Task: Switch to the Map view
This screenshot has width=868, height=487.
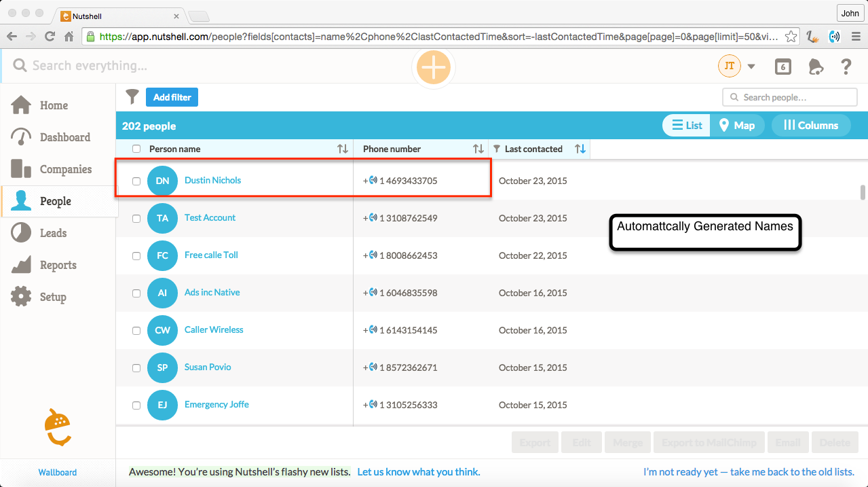Action: tap(737, 126)
